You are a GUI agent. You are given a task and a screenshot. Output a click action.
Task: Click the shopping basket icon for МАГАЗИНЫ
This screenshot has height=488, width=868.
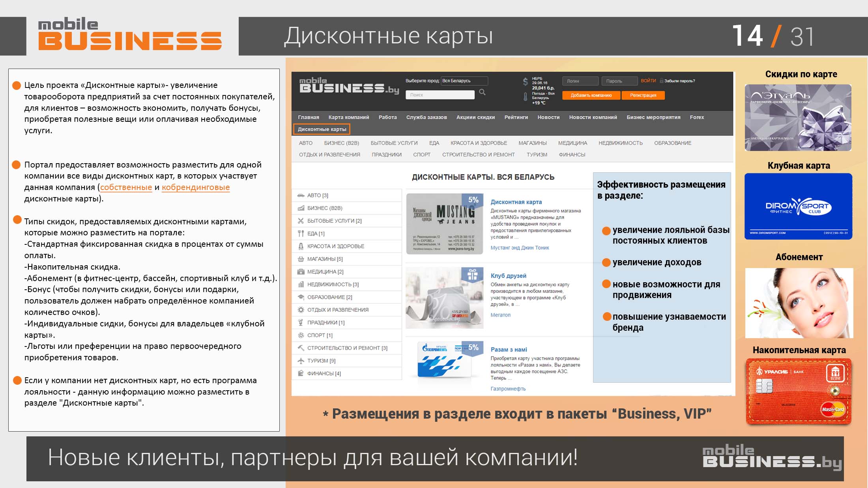click(301, 259)
